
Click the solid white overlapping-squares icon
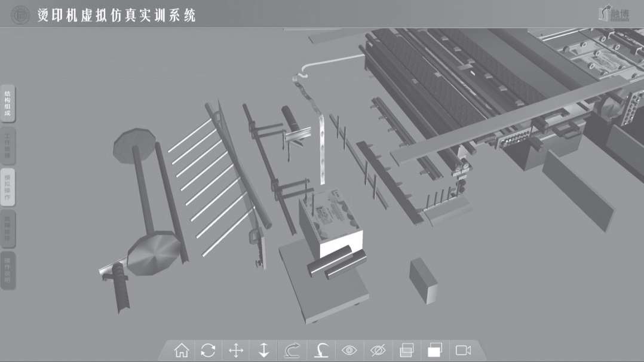coord(435,350)
